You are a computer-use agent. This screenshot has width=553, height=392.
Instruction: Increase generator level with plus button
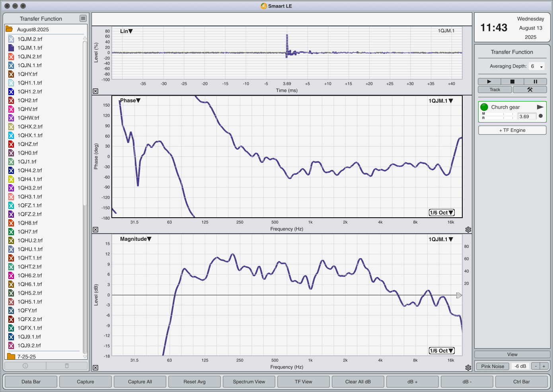tap(544, 367)
